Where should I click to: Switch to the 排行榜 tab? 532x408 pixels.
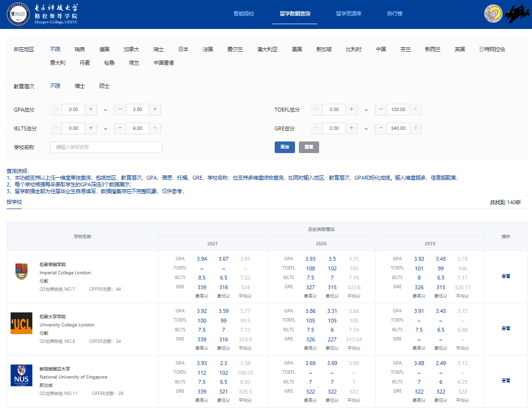pos(394,14)
